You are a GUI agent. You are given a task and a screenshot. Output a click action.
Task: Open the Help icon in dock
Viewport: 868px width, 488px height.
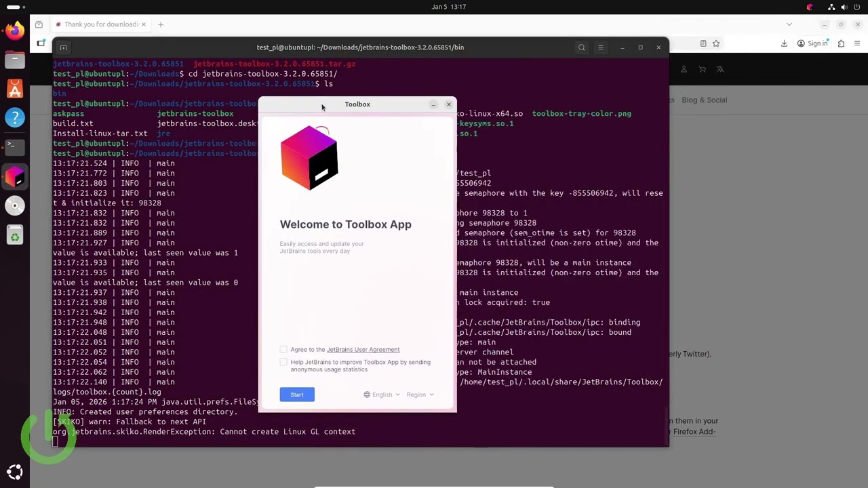tap(14, 118)
